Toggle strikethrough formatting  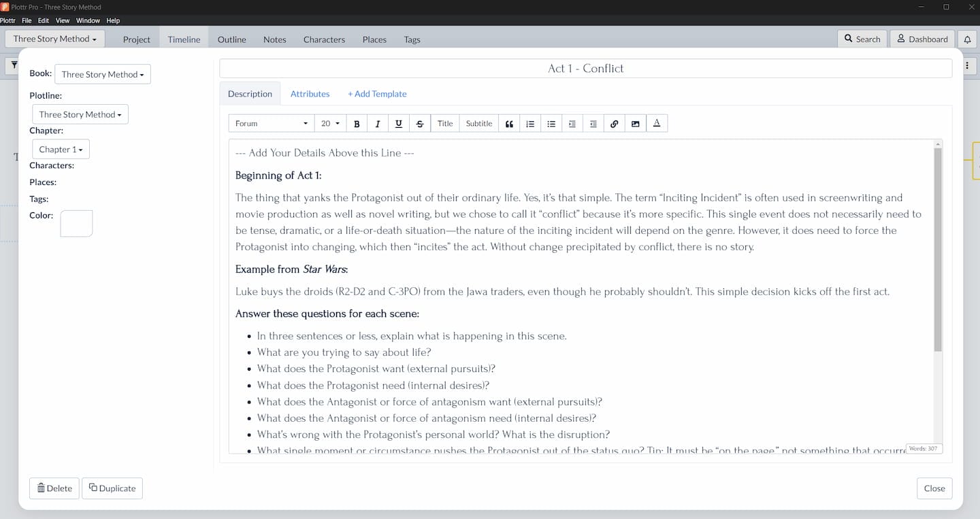click(420, 123)
